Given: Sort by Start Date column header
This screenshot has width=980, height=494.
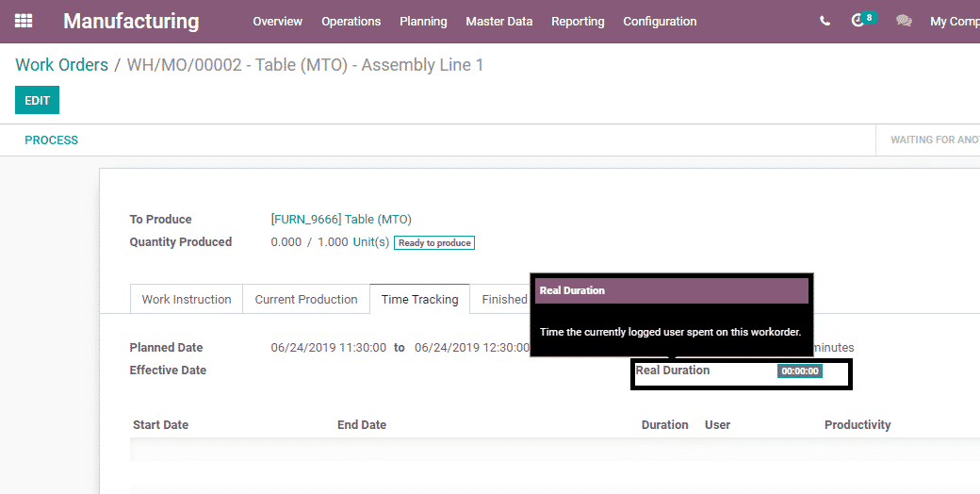Looking at the screenshot, I should click(161, 425).
